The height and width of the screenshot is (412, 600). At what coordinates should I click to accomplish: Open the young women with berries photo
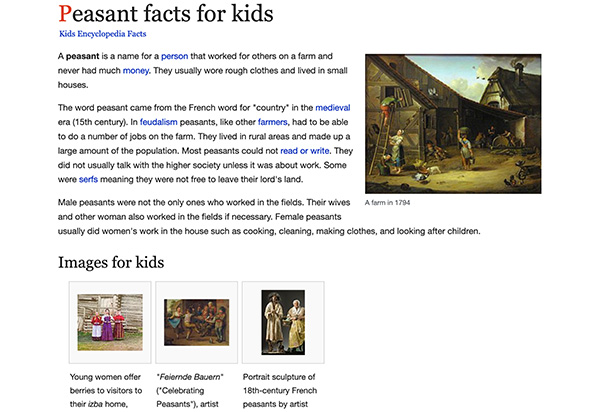[110, 322]
